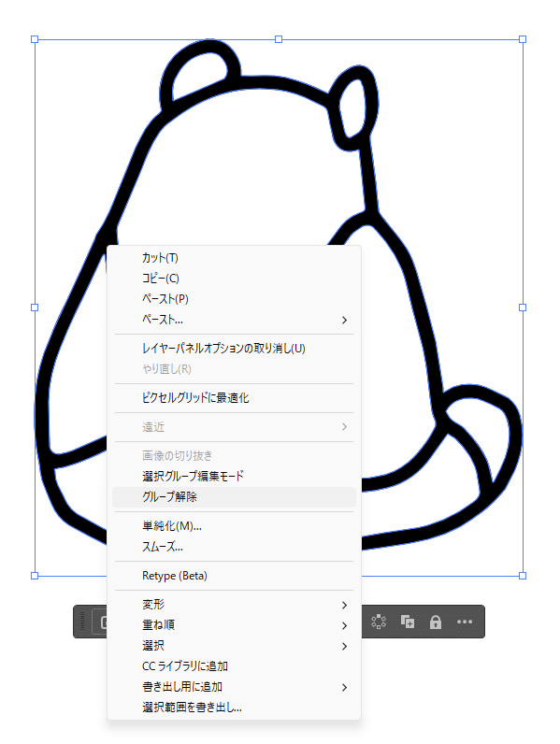
Task: Click the top-center bounding box handle
Action: 279,39
